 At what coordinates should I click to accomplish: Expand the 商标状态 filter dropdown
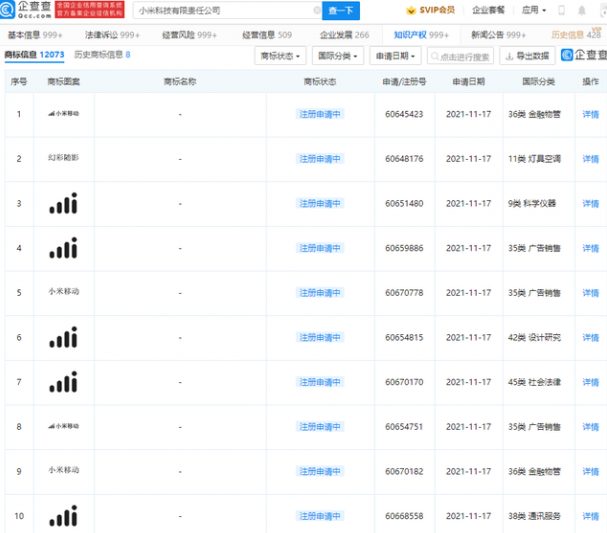click(280, 56)
